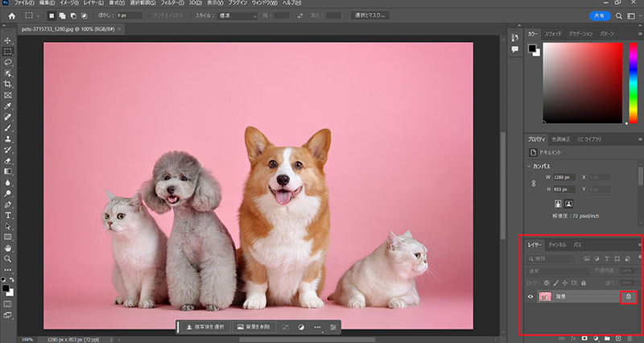Select the Eyedropper tool
This screenshot has width=644, height=343.
(8, 106)
